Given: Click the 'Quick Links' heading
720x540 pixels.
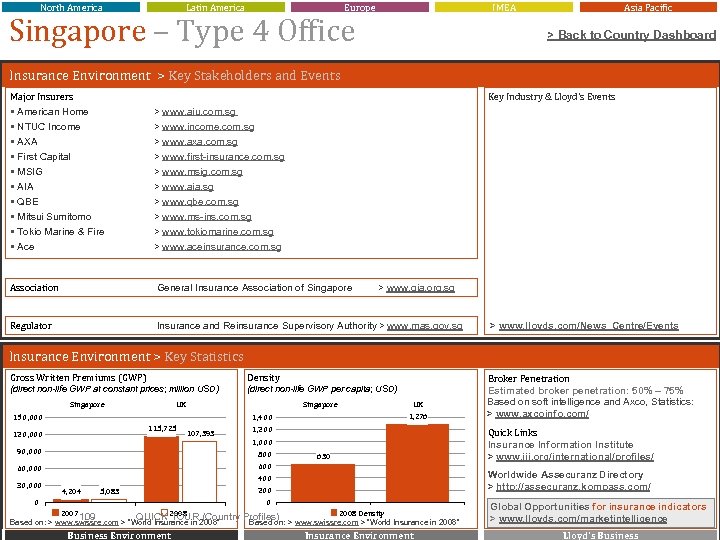Looking at the screenshot, I should 512,433.
